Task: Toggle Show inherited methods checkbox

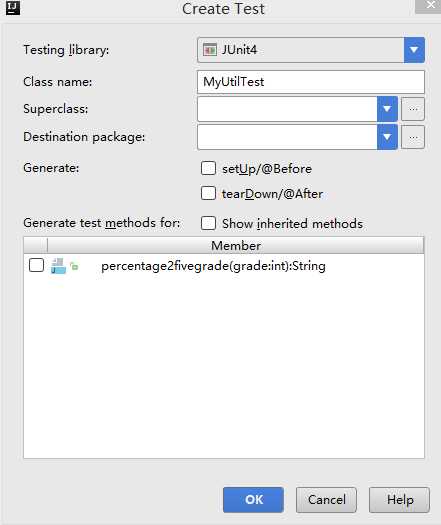Action: (208, 223)
